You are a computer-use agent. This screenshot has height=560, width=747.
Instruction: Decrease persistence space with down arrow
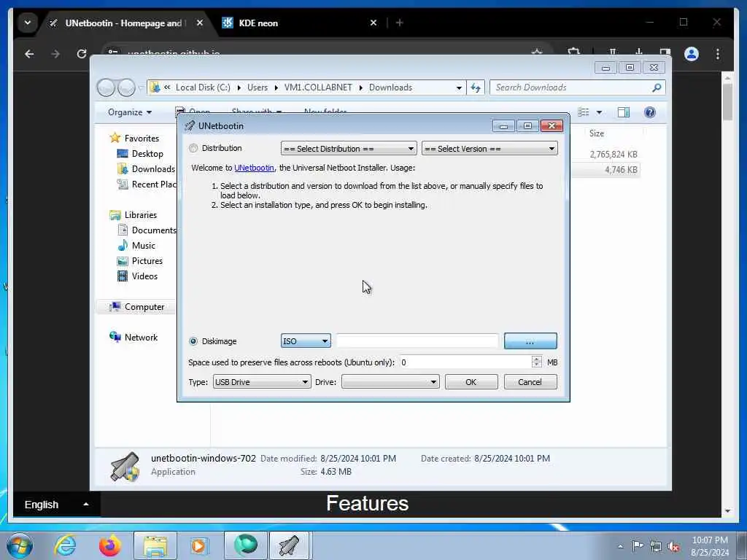[536, 366]
